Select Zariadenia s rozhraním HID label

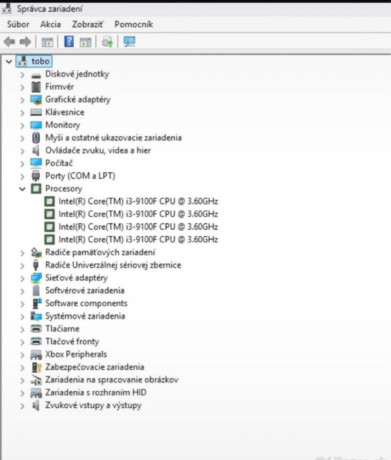96,392
